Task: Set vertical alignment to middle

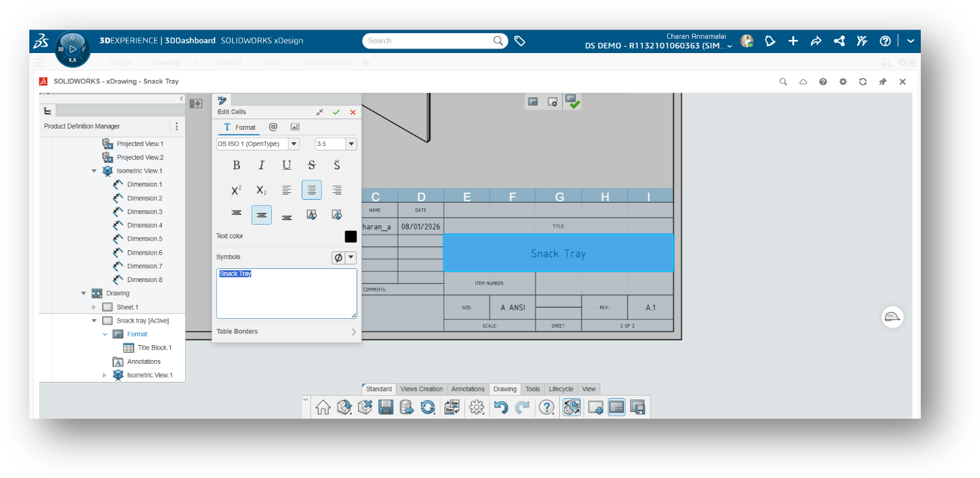Action: pos(261,215)
